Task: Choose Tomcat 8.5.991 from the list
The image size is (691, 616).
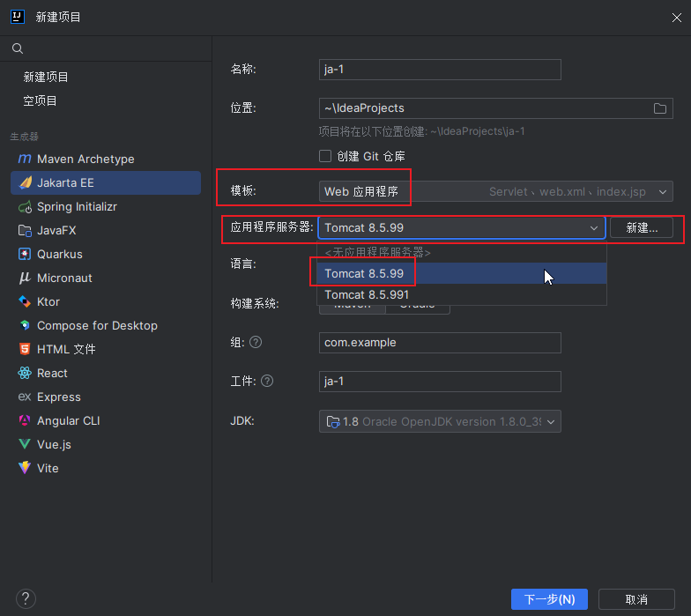Action: (x=462, y=294)
